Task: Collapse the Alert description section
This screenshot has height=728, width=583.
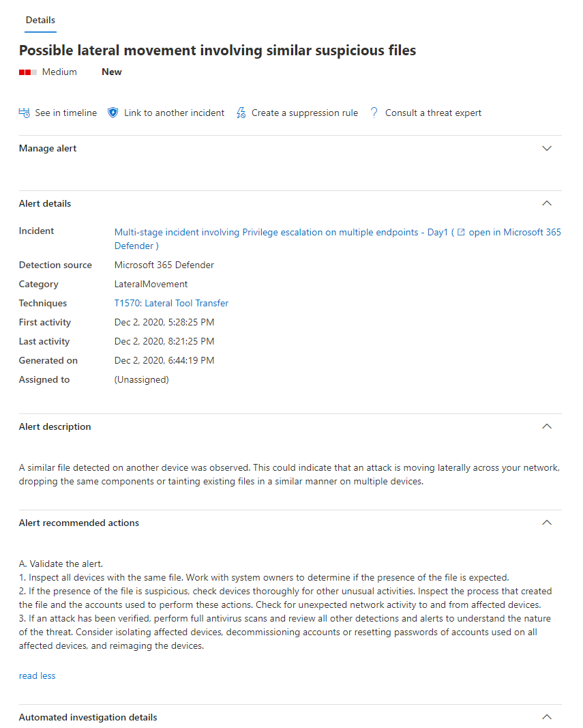Action: [x=546, y=426]
